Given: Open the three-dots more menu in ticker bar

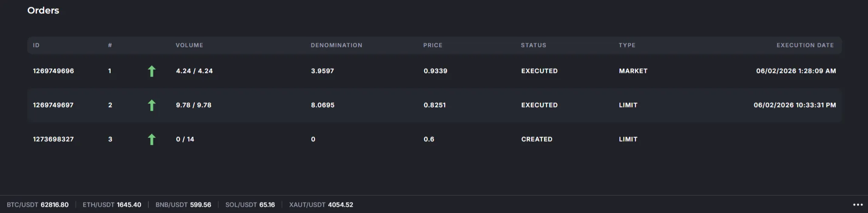Looking at the screenshot, I should [858, 205].
